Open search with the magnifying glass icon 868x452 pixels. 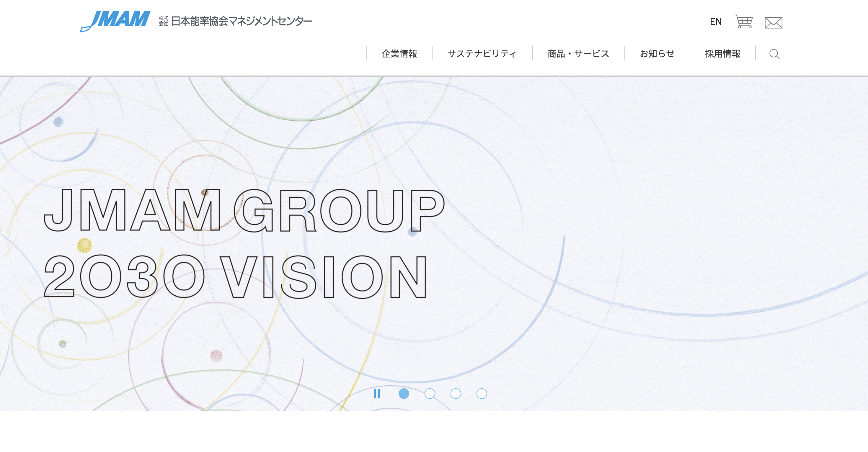(x=774, y=54)
